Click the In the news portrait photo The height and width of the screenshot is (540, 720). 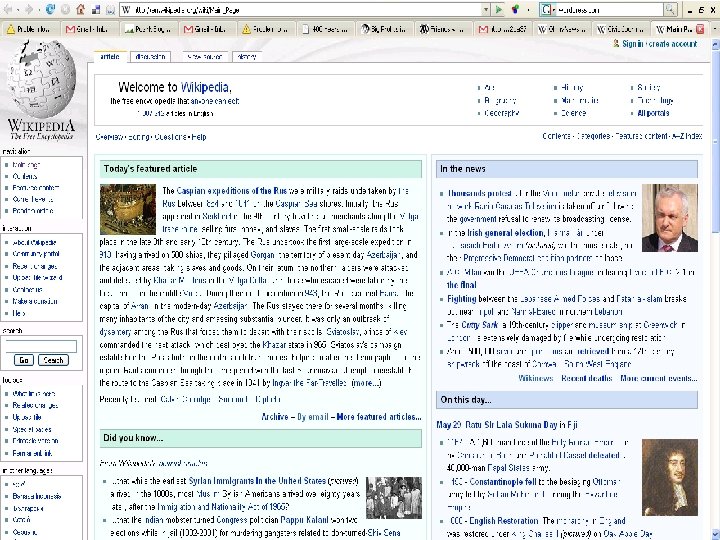[x=669, y=218]
